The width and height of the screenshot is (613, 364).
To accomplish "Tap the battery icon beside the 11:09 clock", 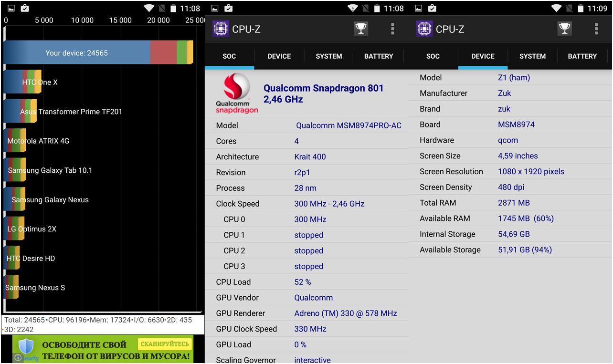I will [x=581, y=8].
